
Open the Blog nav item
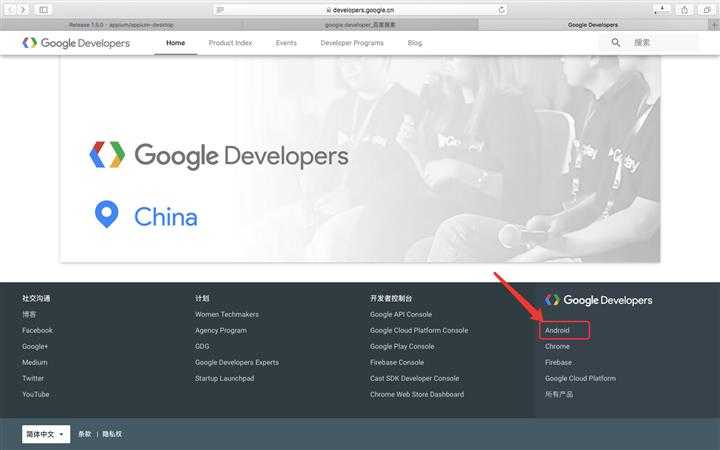tap(415, 43)
